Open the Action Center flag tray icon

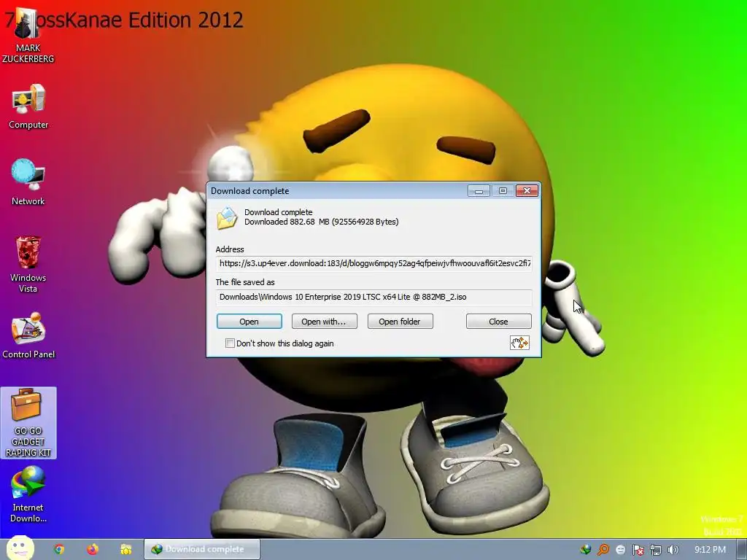point(638,550)
